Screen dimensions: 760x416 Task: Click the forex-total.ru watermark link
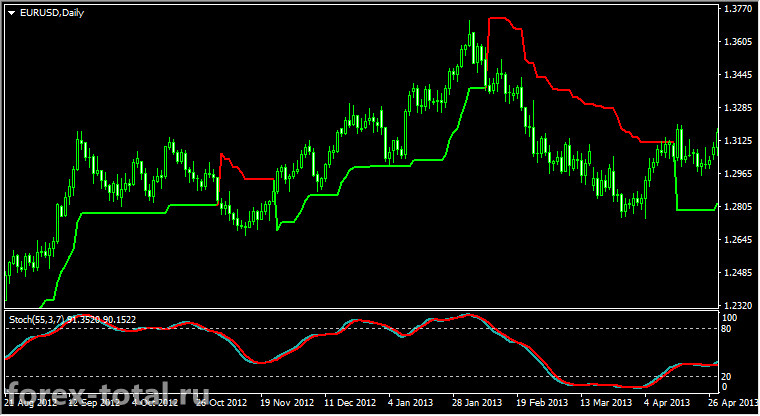[108, 394]
